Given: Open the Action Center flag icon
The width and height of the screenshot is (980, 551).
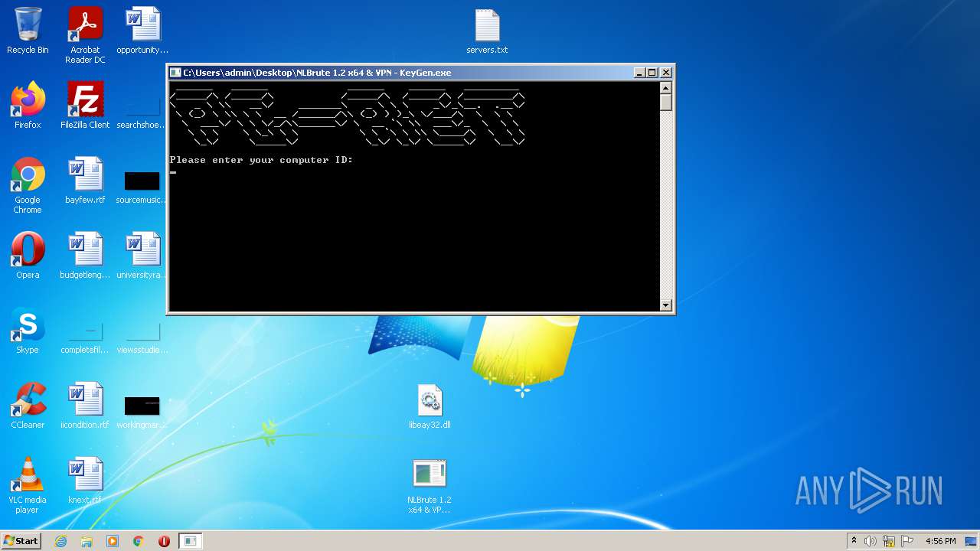Looking at the screenshot, I should tap(907, 541).
